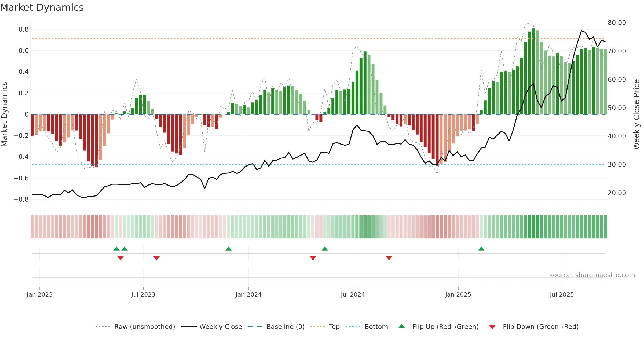Click the first green flip-up triangle near May 2023
644x362 pixels.
[x=116, y=249]
